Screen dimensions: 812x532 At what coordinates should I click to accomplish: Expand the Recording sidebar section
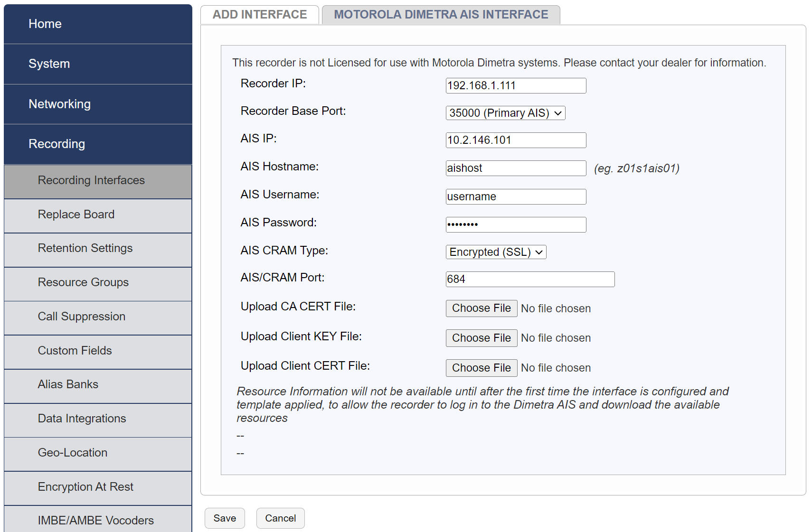coord(57,144)
